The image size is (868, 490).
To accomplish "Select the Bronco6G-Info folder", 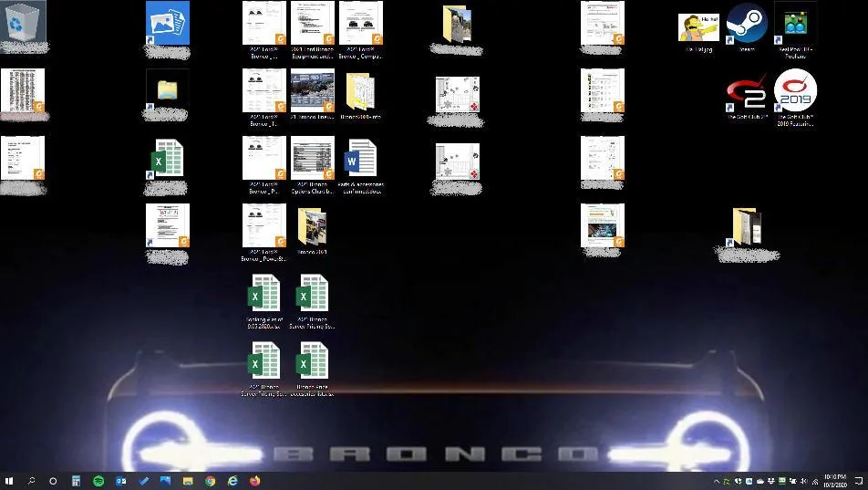I will click(x=360, y=93).
